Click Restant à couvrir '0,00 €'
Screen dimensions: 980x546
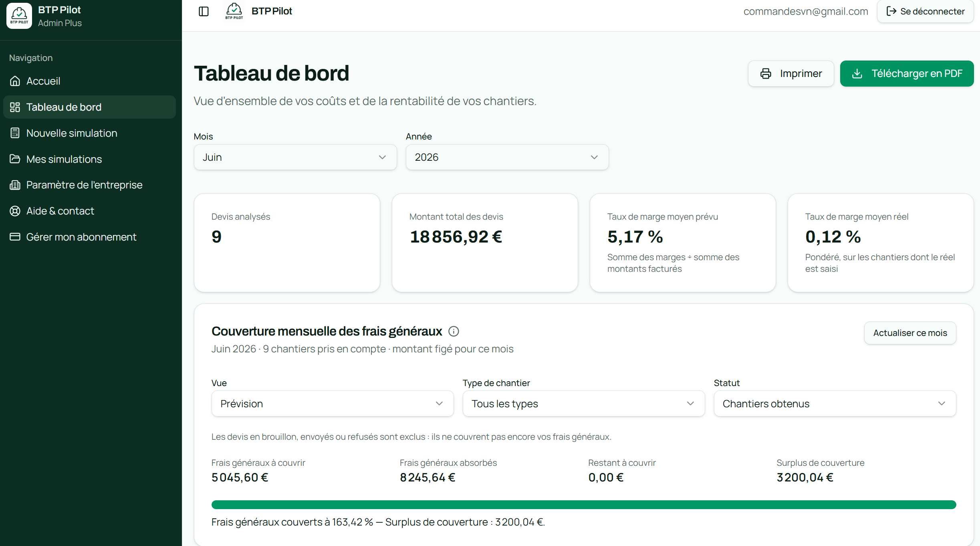point(606,477)
